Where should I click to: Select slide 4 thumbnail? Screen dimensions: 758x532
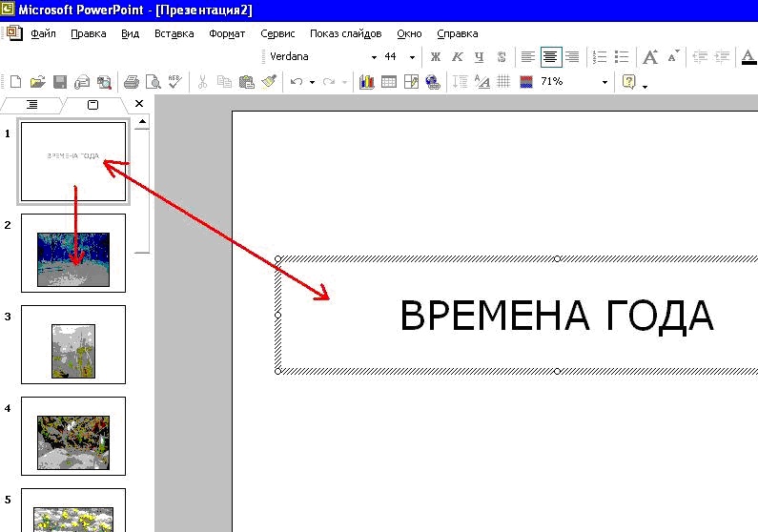(73, 437)
